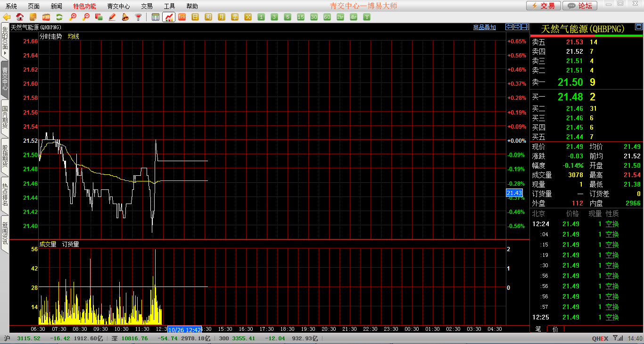Switch to the 价 tab
The width and height of the screenshot is (644, 344).
coord(555,329)
